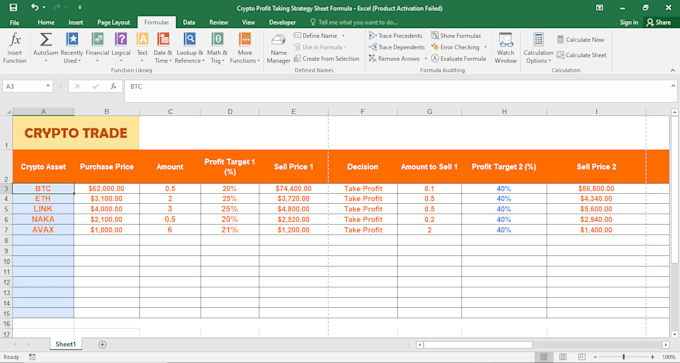
Task: Open Ribbon Display Options
Action: (x=599, y=8)
